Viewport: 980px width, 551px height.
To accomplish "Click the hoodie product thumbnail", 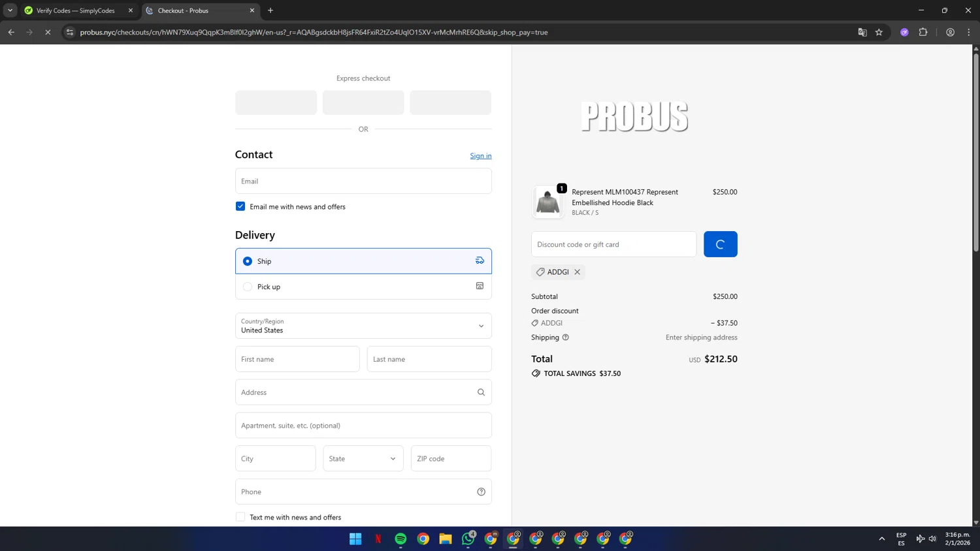I will click(547, 202).
